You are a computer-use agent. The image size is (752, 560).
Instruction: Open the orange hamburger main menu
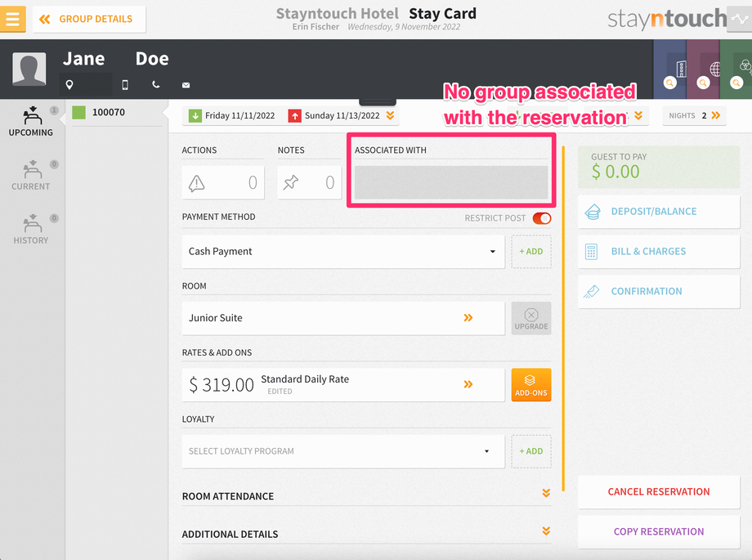click(x=12, y=19)
